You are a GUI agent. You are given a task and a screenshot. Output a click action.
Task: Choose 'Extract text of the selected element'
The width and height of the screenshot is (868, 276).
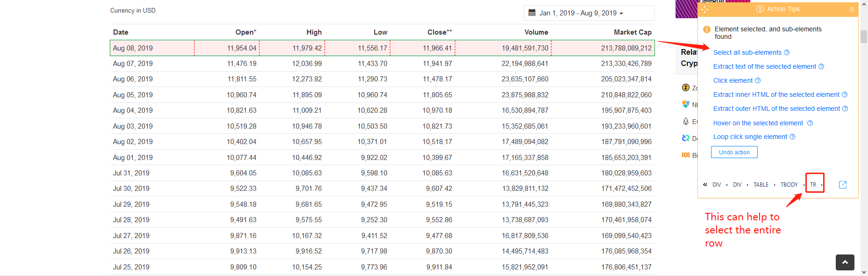765,66
